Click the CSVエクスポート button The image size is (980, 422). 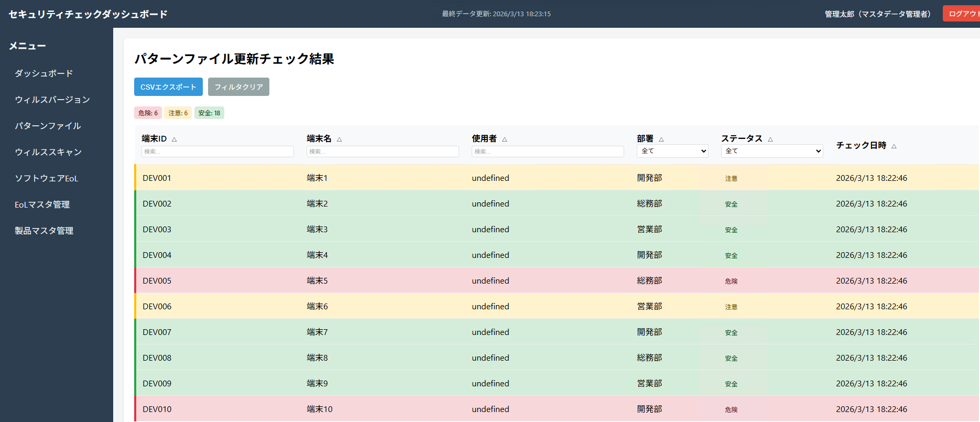168,87
